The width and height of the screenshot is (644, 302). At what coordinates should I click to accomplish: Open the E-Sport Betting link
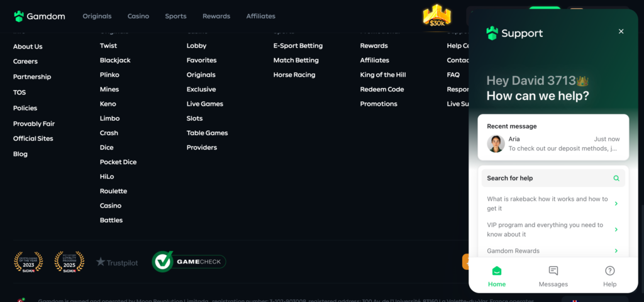coord(298,45)
